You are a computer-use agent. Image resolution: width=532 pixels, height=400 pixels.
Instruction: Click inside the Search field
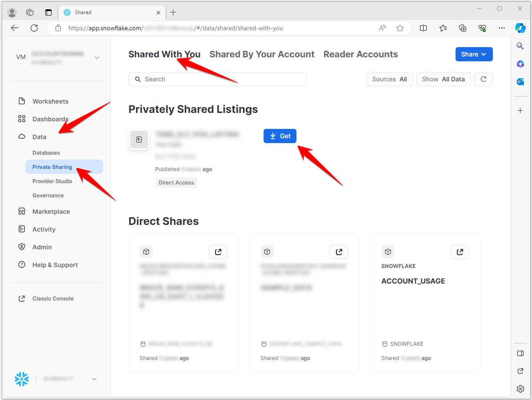tap(217, 79)
